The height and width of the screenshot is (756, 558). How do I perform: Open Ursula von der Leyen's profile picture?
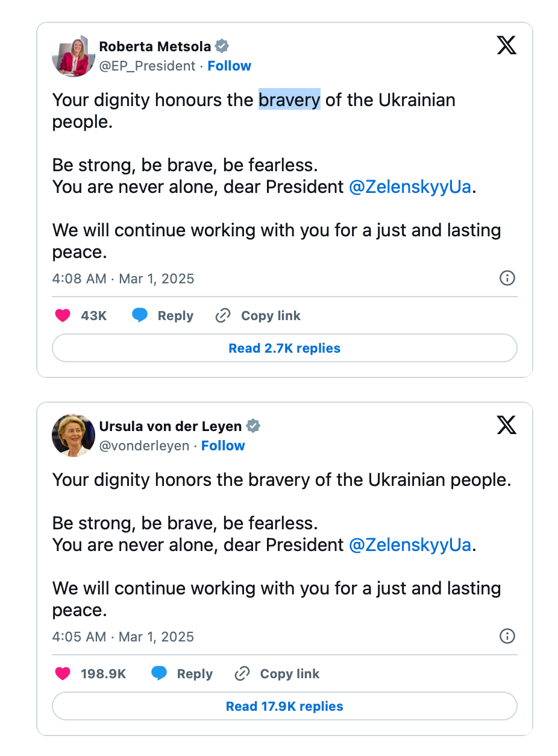[x=74, y=435]
